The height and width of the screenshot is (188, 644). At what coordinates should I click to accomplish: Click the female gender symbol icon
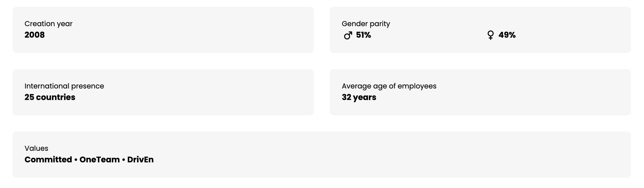490,35
